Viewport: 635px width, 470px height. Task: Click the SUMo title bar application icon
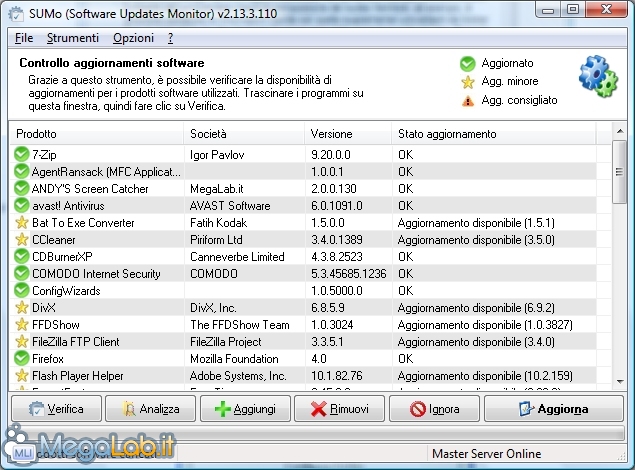pyautogui.click(x=16, y=14)
